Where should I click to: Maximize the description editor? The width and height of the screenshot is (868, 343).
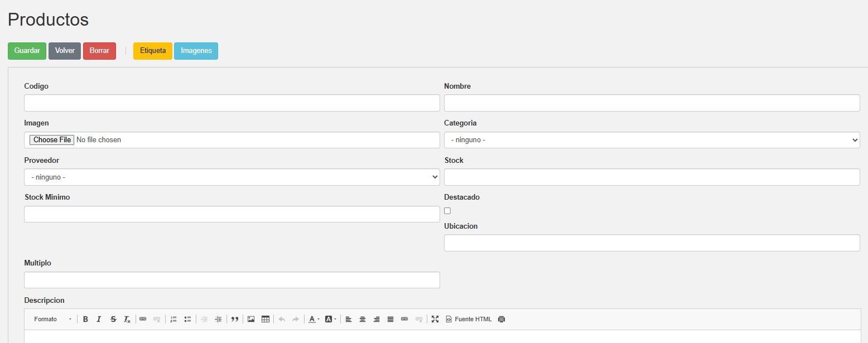point(435,319)
